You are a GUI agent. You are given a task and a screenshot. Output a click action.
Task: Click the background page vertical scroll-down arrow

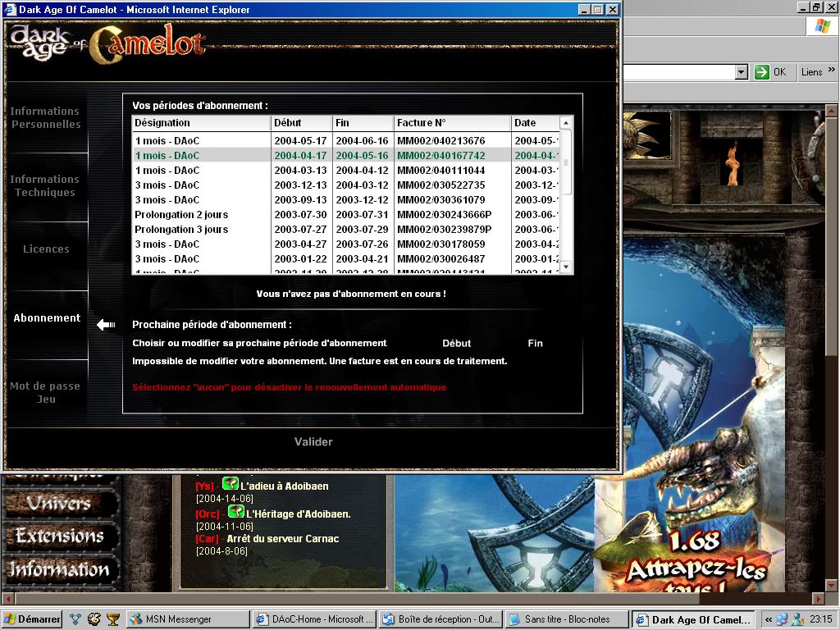point(832,585)
